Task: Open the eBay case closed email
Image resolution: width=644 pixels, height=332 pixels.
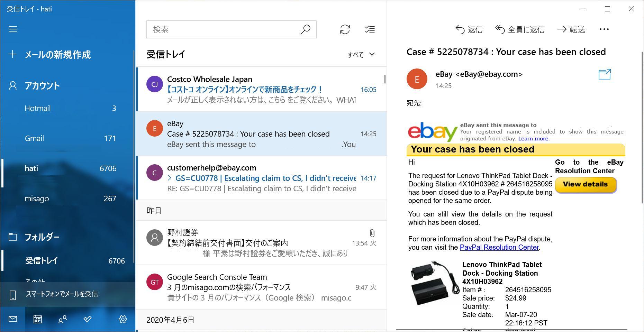Action: [x=261, y=133]
